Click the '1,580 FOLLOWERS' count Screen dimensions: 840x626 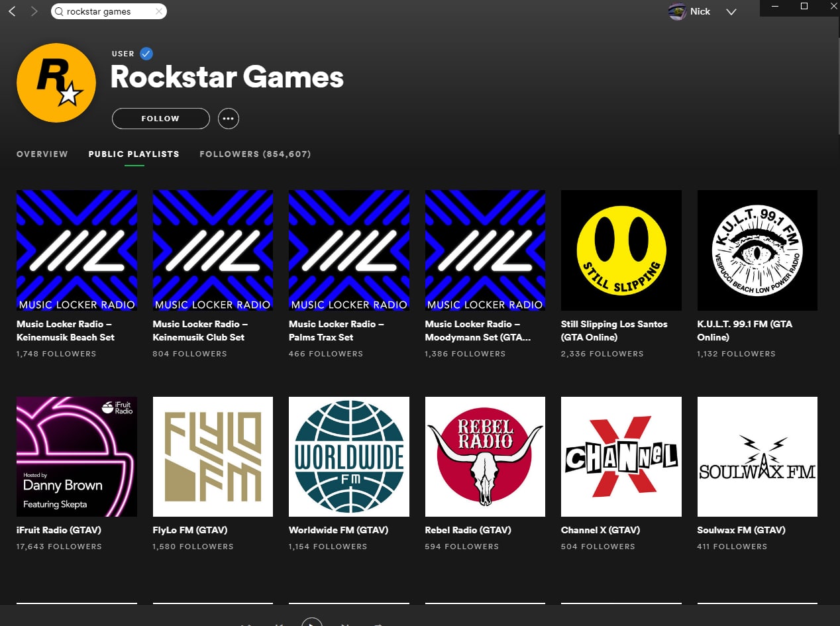click(193, 547)
